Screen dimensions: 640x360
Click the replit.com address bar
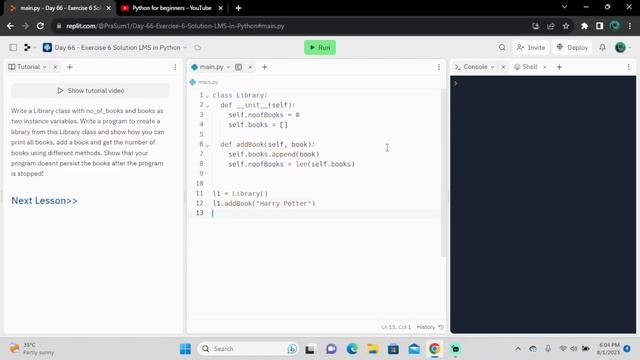pyautogui.click(x=286, y=26)
